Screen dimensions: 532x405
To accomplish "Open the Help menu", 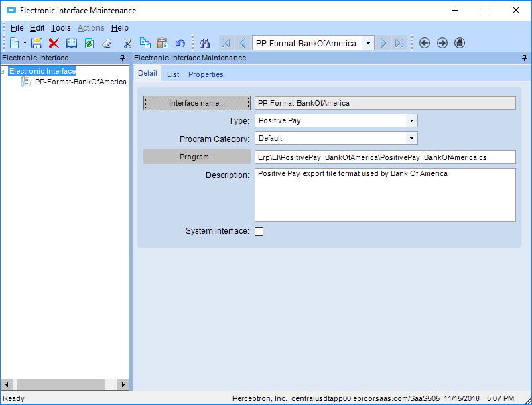I will pyautogui.click(x=120, y=28).
